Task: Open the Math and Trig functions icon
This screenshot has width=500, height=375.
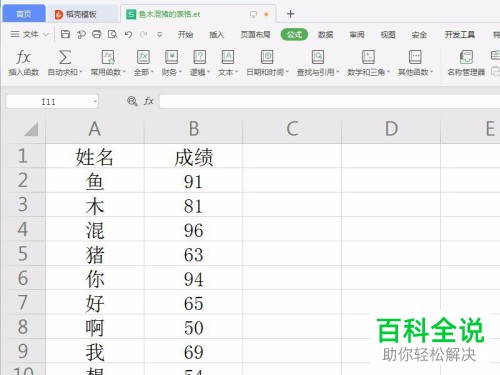Action: 368,57
